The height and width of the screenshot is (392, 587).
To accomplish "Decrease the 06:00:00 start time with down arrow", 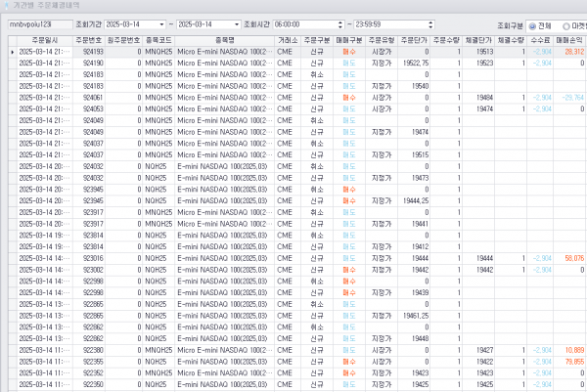I will [x=340, y=27].
